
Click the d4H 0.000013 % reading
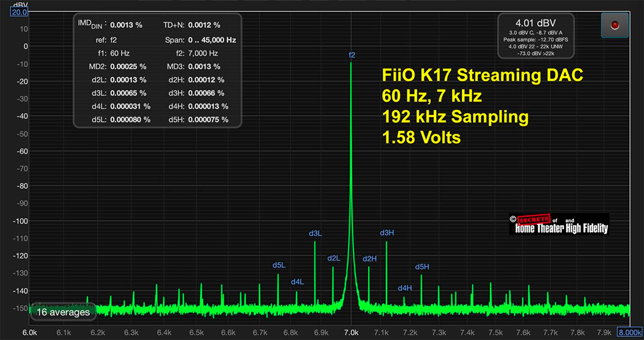tap(208, 106)
